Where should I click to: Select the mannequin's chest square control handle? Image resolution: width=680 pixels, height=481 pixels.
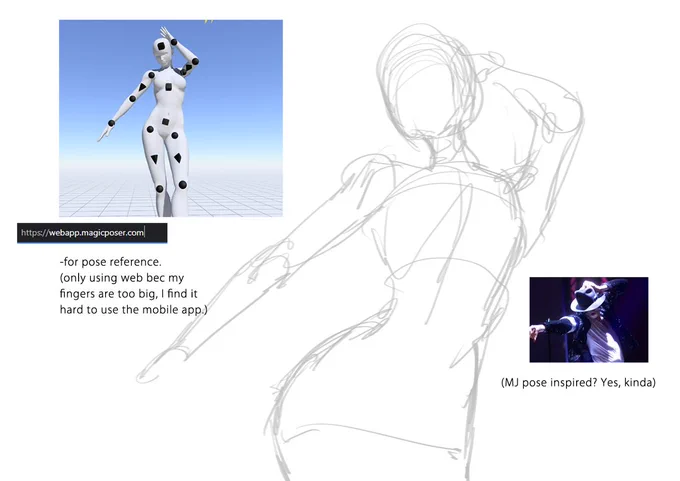169,88
